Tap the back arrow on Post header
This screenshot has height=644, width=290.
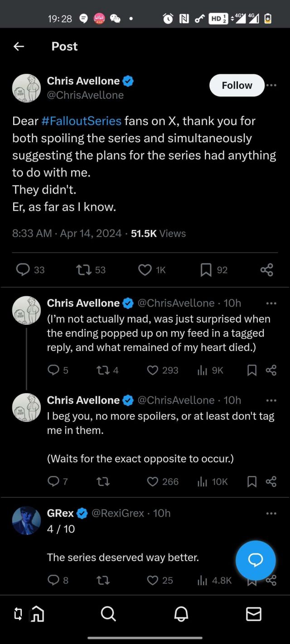point(19,46)
